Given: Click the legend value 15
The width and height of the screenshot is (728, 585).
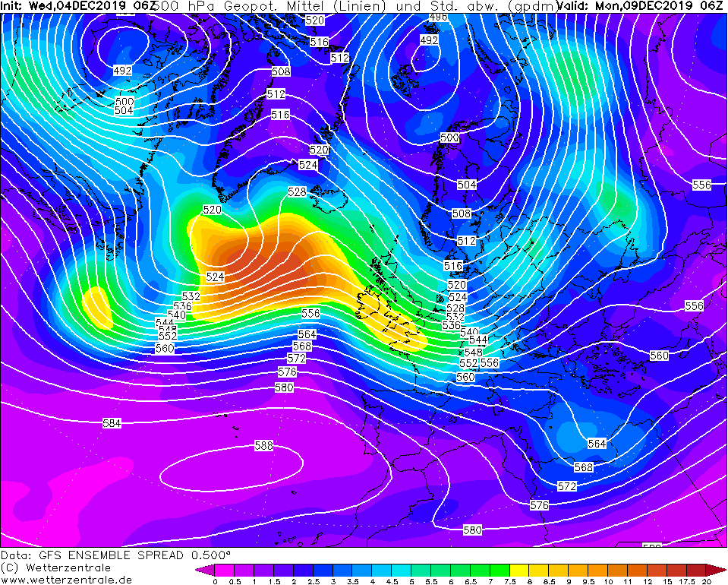Looking at the screenshot, I should coord(667,581).
